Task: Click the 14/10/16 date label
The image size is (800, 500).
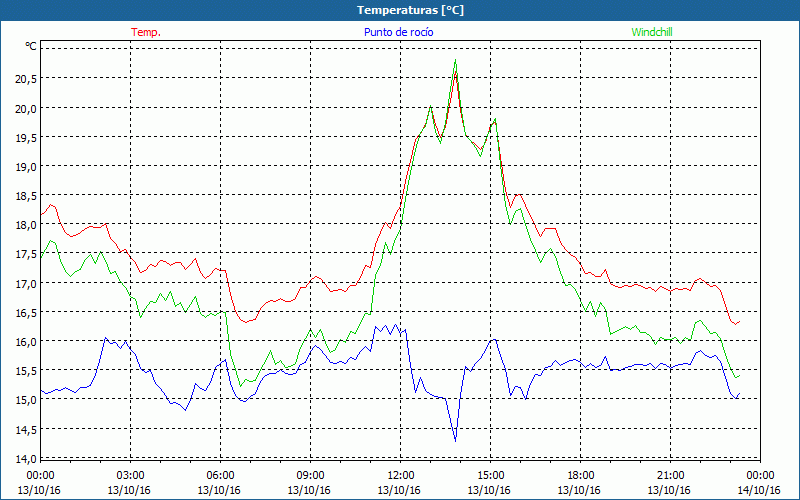Action: pyautogui.click(x=759, y=490)
